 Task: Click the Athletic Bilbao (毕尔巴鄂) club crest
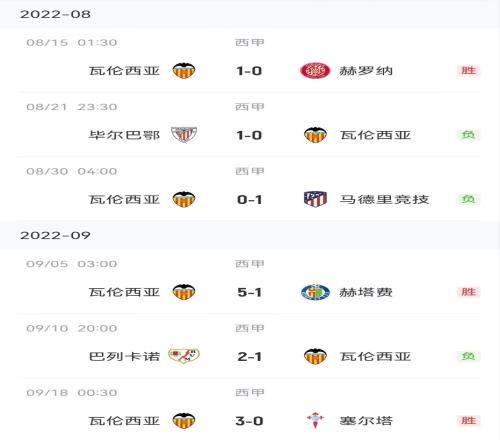184,135
